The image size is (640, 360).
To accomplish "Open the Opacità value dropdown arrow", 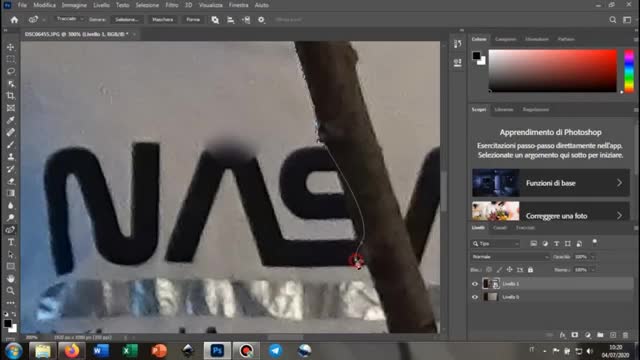I will coord(593,257).
